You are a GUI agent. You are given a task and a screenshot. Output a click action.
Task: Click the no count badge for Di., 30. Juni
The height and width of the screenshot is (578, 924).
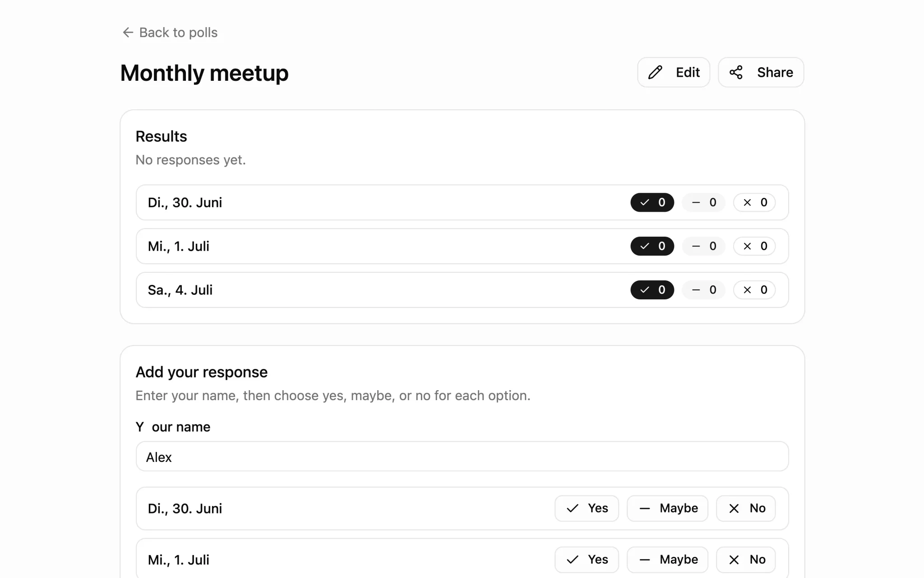click(x=755, y=202)
